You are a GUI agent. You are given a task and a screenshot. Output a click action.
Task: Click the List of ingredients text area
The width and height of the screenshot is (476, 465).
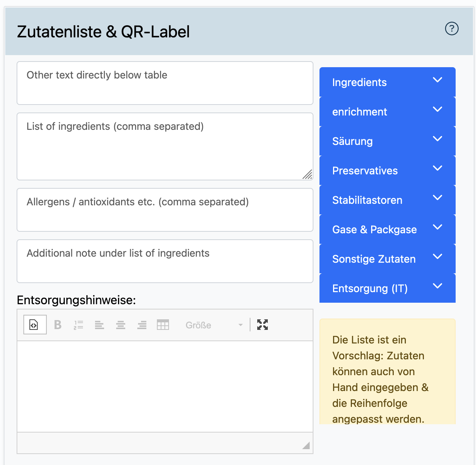(165, 146)
